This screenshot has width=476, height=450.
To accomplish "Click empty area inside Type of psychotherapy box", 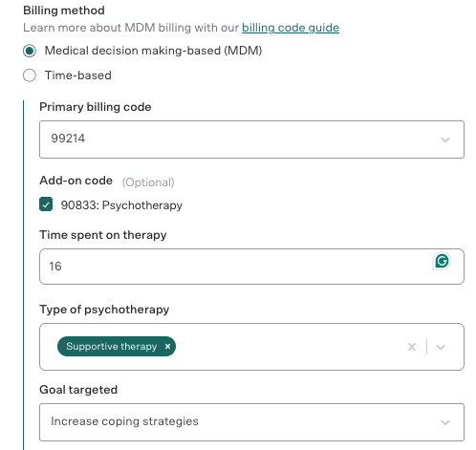I will [287, 347].
